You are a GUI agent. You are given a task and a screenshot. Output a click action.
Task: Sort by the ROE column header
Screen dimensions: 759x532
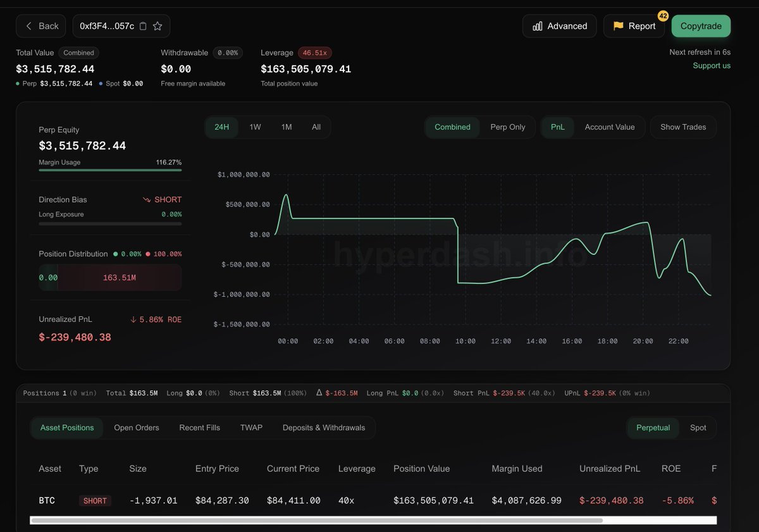[671, 469]
